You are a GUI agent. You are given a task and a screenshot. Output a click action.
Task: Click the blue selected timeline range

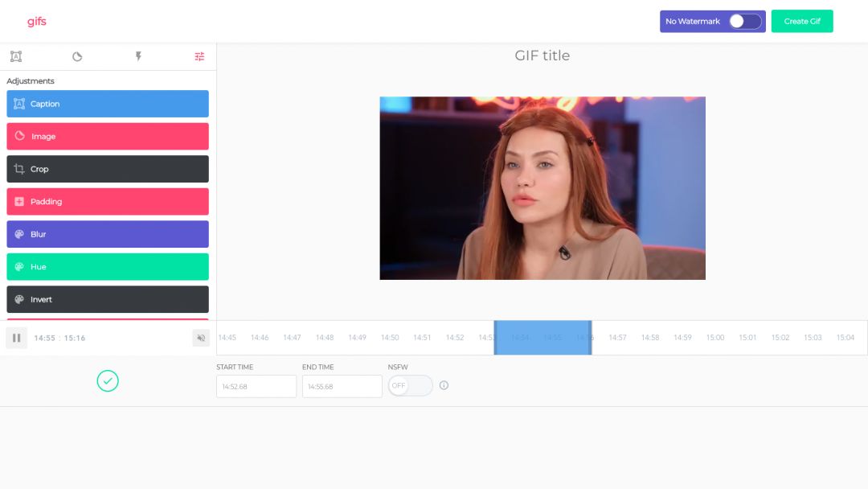tap(542, 338)
